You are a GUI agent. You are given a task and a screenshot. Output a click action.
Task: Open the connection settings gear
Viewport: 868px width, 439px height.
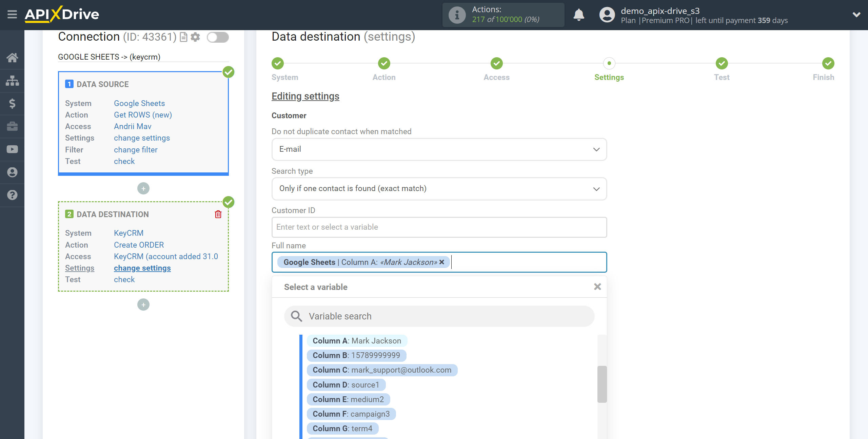click(x=195, y=37)
